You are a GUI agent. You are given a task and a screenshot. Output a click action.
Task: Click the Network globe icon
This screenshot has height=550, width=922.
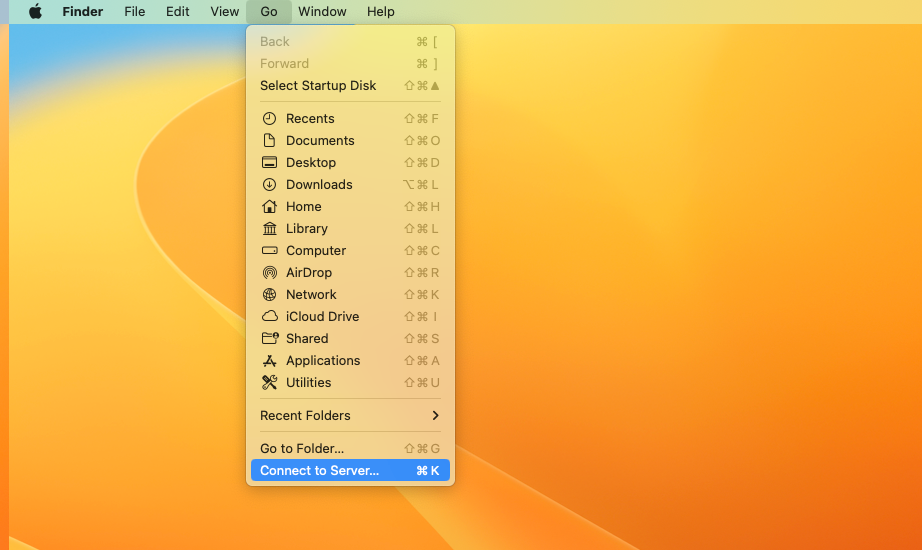pyautogui.click(x=269, y=294)
